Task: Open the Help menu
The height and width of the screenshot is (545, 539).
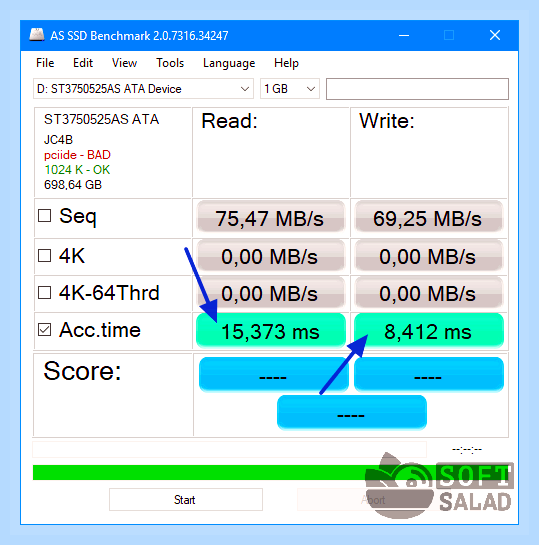Action: (x=286, y=63)
